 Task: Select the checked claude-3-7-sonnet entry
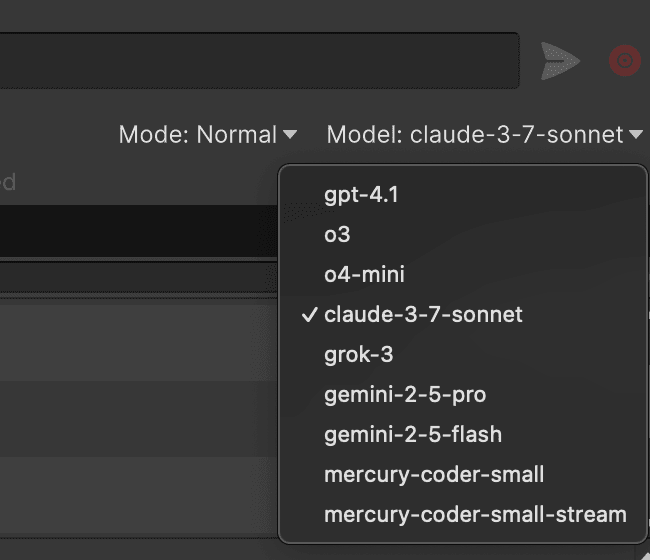coord(423,314)
